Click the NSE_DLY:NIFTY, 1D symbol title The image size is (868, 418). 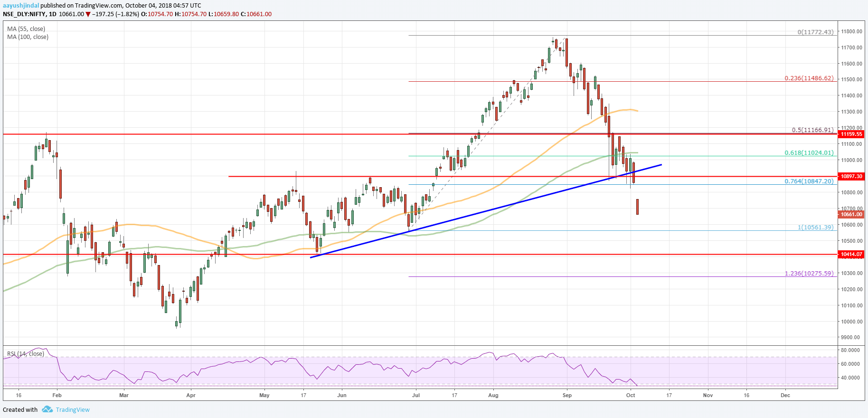29,14
